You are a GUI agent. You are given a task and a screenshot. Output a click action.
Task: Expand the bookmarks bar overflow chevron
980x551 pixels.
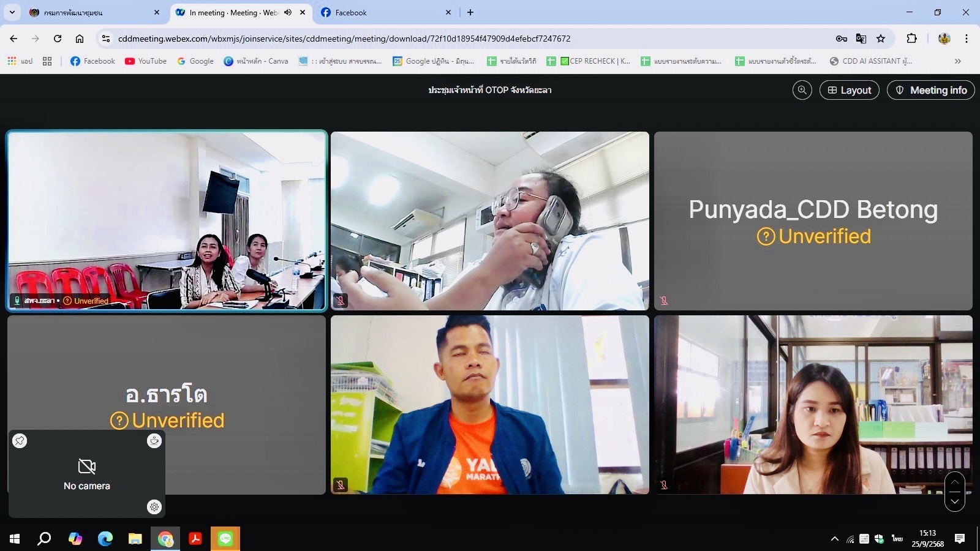[957, 61]
